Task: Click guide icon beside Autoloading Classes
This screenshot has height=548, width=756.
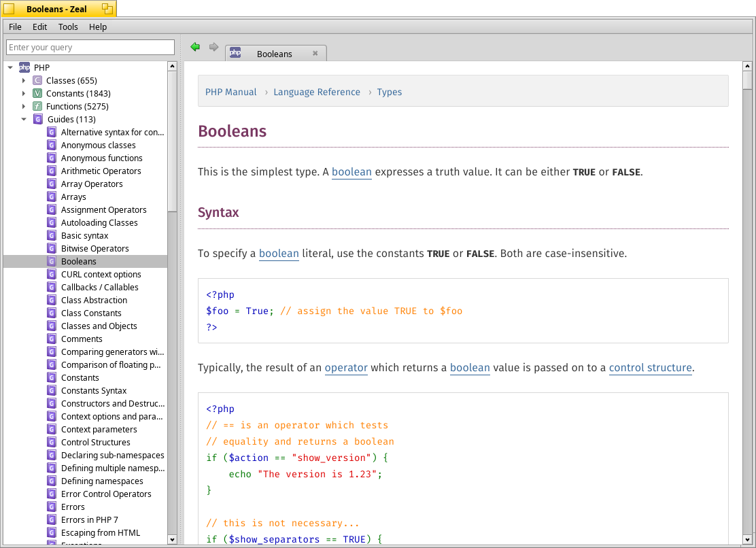Action: coord(52,223)
